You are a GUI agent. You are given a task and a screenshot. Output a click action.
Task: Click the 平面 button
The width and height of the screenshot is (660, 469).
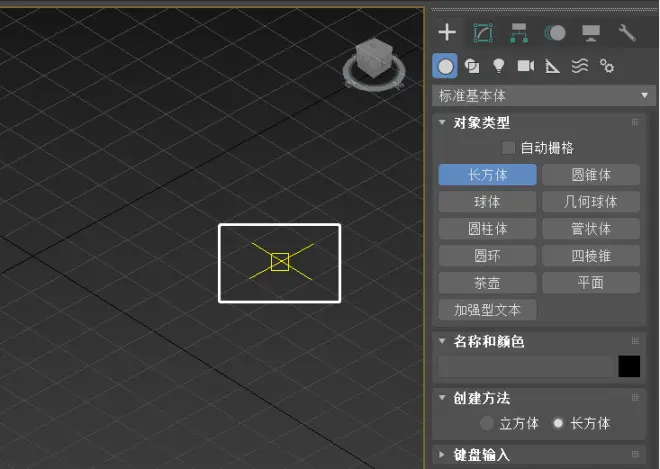click(591, 282)
